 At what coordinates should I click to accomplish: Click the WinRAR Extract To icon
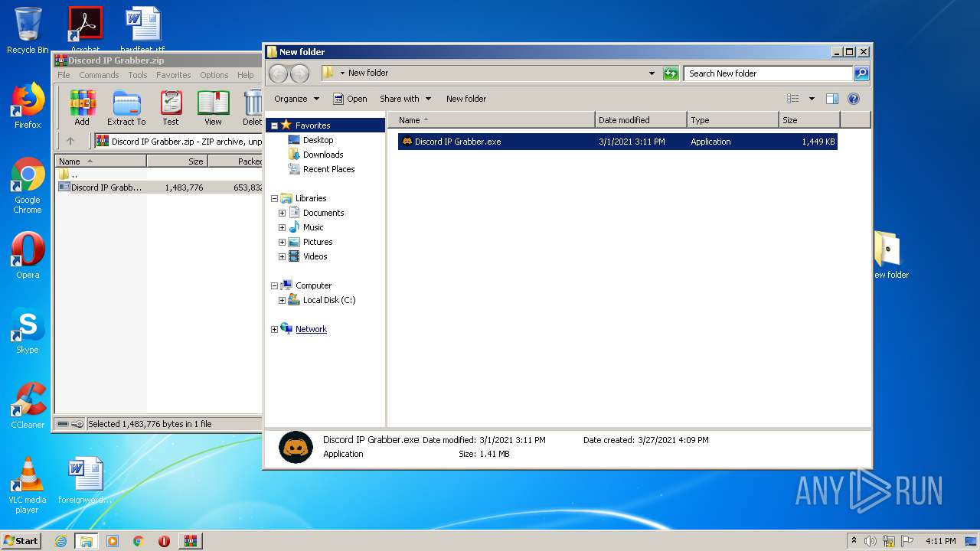pos(126,107)
